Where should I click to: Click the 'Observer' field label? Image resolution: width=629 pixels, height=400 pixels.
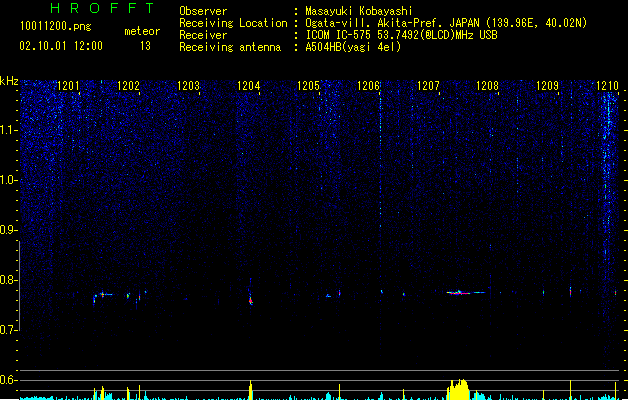[x=203, y=11]
